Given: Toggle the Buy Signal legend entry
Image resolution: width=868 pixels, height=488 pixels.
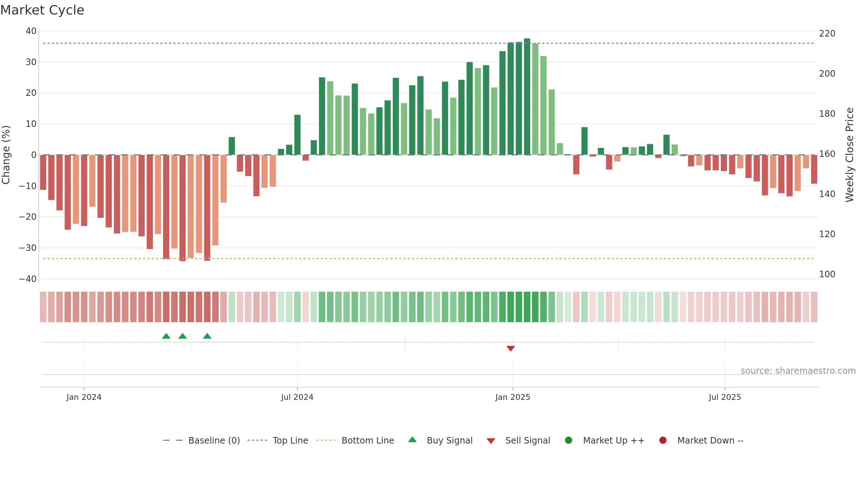Looking at the screenshot, I should [440, 440].
